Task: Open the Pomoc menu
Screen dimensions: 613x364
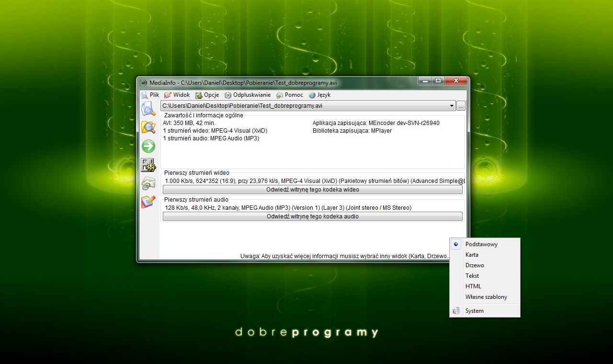Action: [x=290, y=95]
